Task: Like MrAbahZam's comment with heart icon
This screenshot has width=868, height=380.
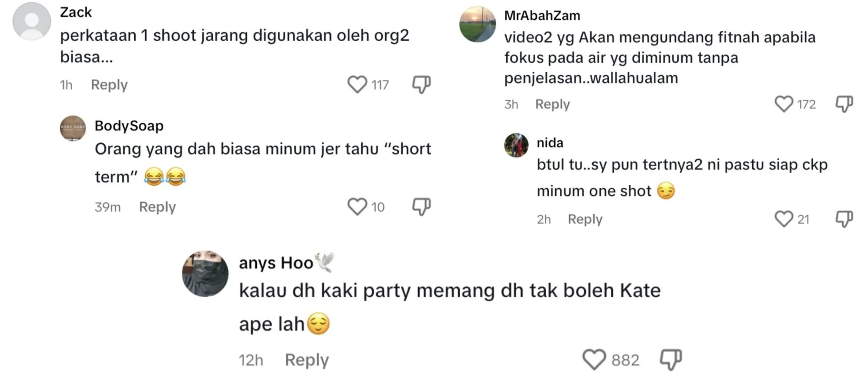Action: click(784, 104)
